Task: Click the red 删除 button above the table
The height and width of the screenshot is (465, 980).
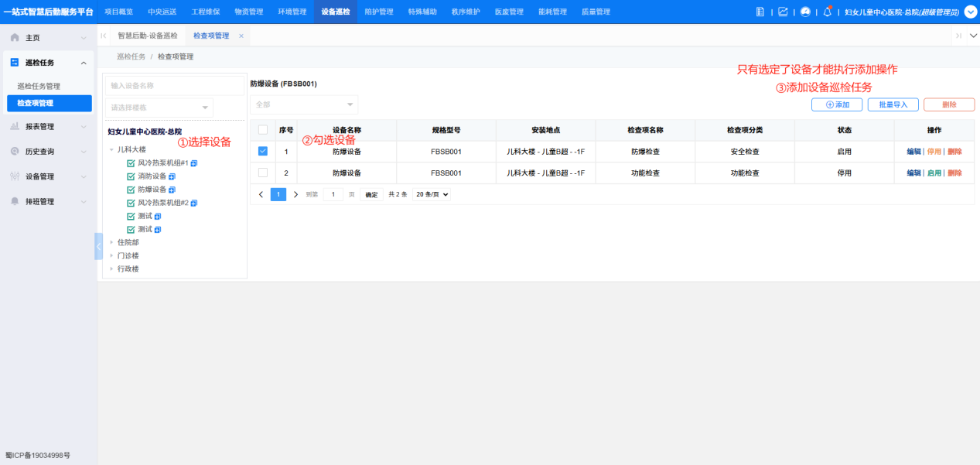Action: pyautogui.click(x=949, y=104)
